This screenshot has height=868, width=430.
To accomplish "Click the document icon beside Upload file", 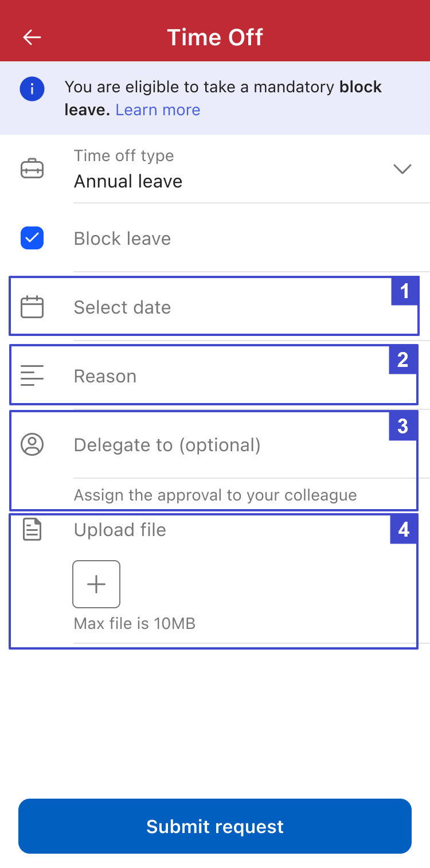I will click(32, 529).
